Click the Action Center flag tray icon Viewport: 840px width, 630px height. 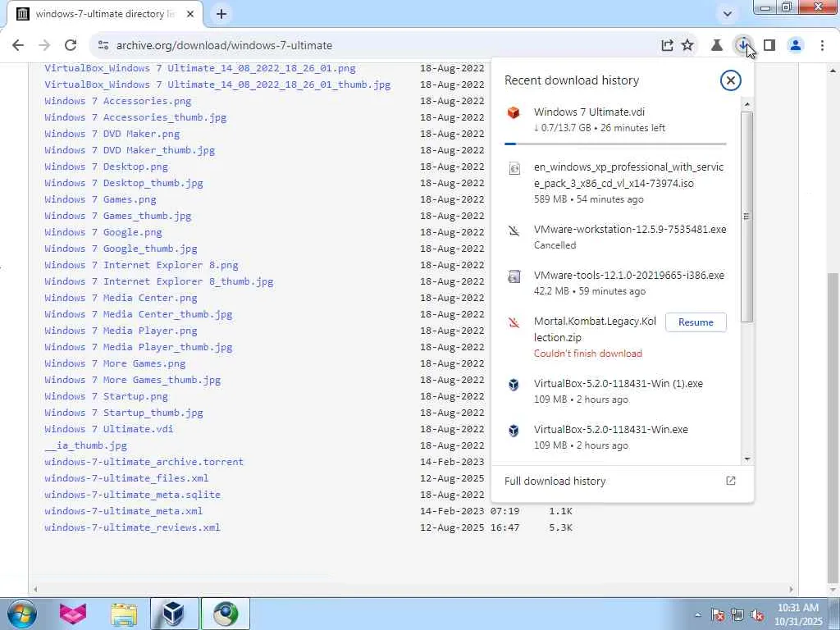pyautogui.click(x=717, y=615)
